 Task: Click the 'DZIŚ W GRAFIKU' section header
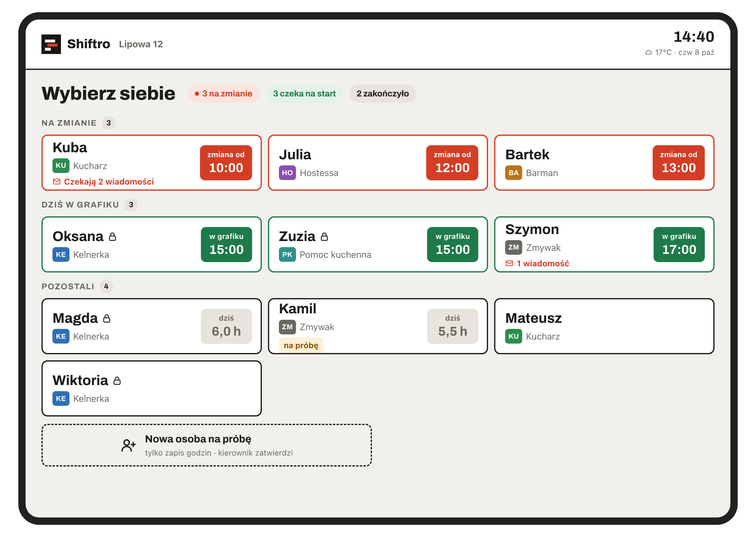point(80,205)
